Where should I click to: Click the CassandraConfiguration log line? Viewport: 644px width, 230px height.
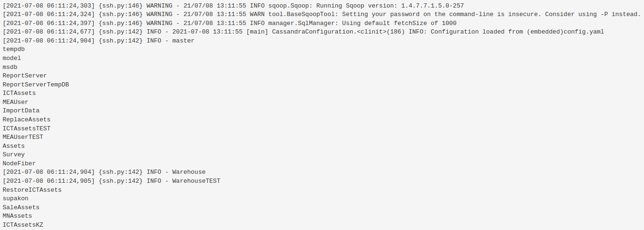tap(303, 32)
